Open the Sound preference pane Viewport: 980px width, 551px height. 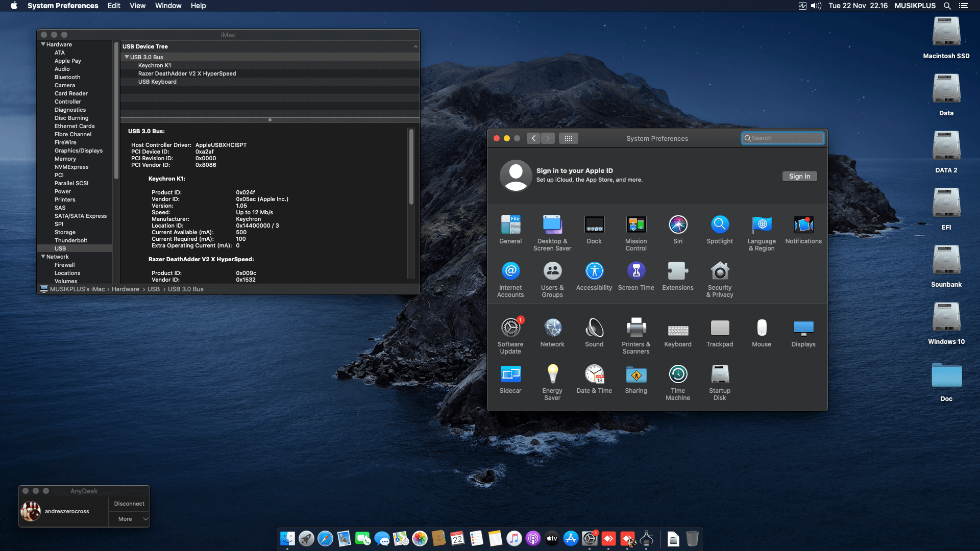594,328
